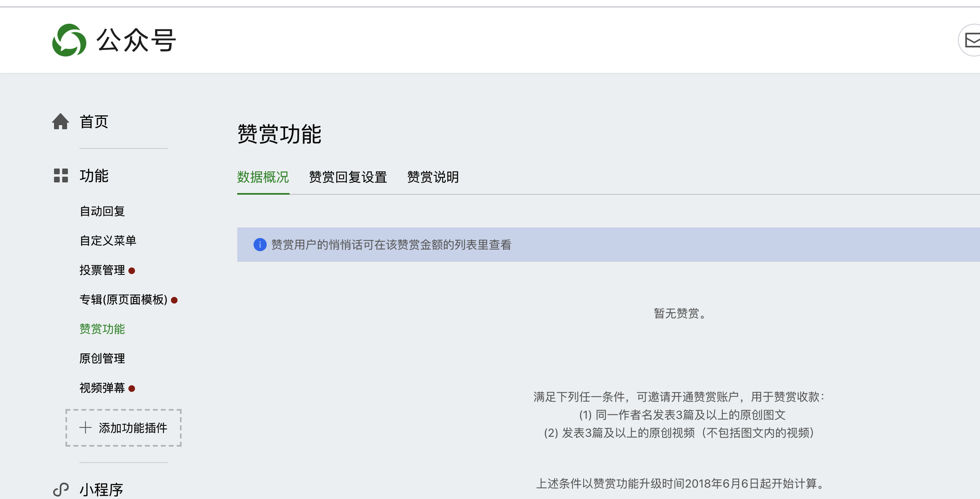
Task: Click the home icon beside 首页
Action: pyautogui.click(x=61, y=121)
